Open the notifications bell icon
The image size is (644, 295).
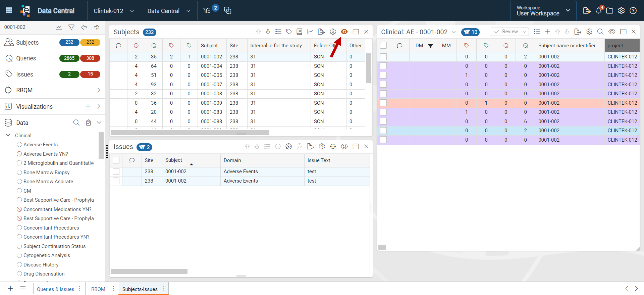(599, 11)
